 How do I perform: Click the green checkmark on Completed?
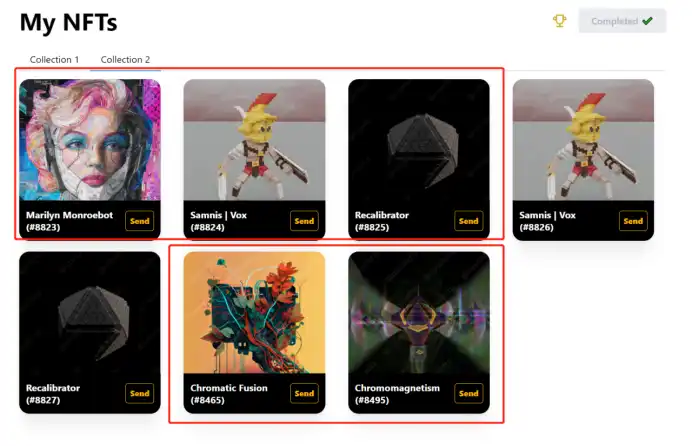tap(647, 21)
